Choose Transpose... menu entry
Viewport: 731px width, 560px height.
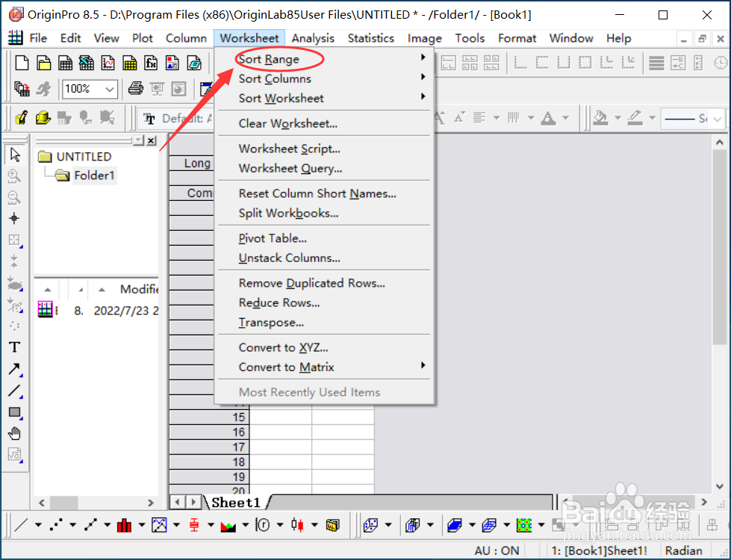[x=325, y=323]
